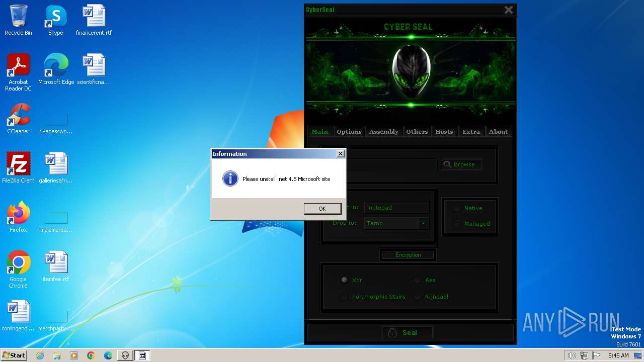This screenshot has height=362, width=644.
Task: Open Chrome from taskbar
Action: coord(91,355)
